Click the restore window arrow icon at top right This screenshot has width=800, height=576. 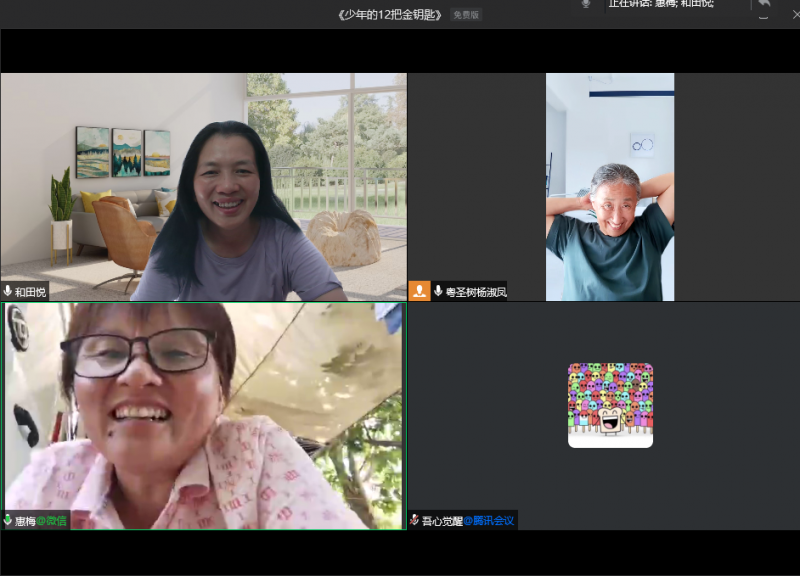pyautogui.click(x=764, y=4)
